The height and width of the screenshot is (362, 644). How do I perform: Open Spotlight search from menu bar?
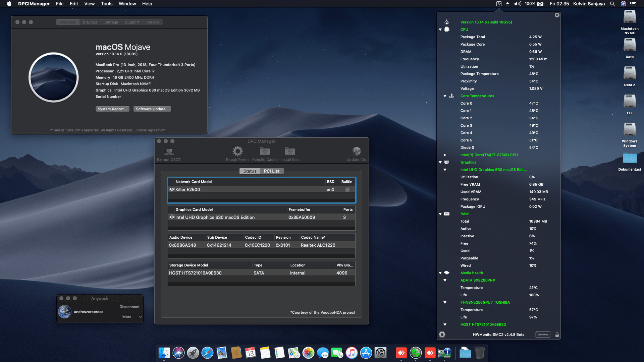612,4
